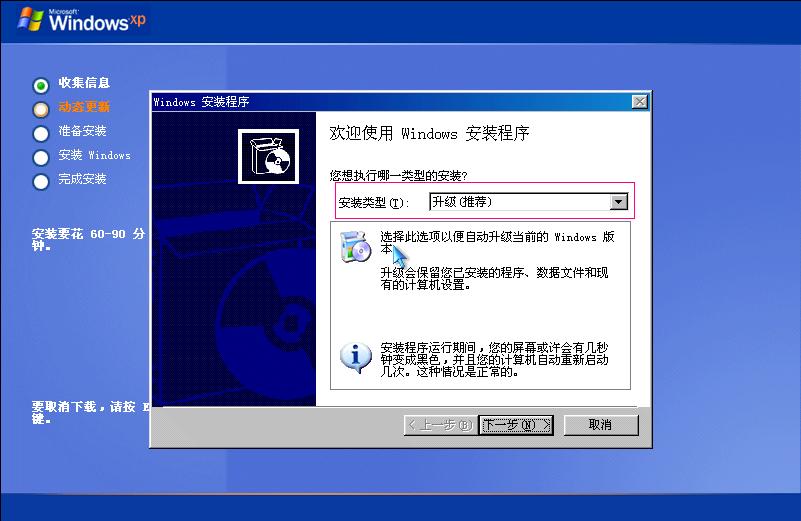The image size is (801, 521).
Task: Click the setup box and CD icon
Action: click(269, 156)
